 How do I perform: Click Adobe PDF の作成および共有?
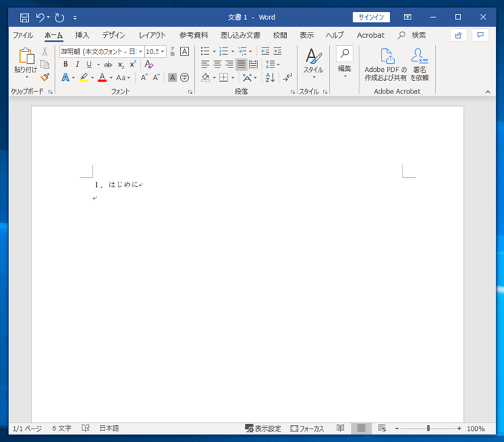pyautogui.click(x=385, y=65)
